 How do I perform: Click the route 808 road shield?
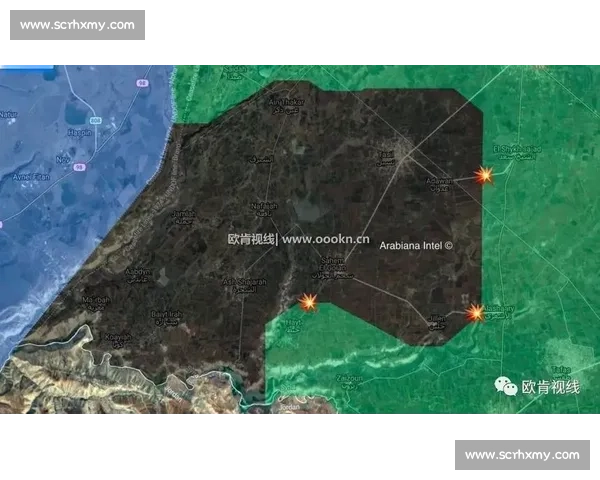[x=96, y=121]
